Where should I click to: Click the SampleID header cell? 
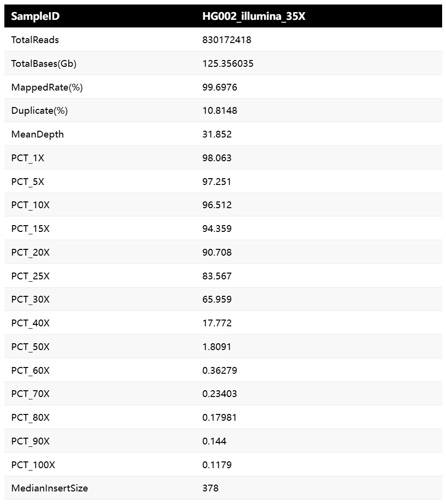click(x=35, y=16)
